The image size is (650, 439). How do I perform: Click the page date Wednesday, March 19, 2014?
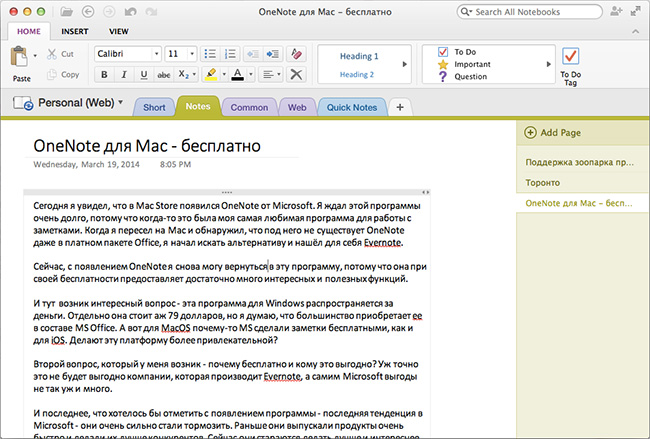point(86,165)
